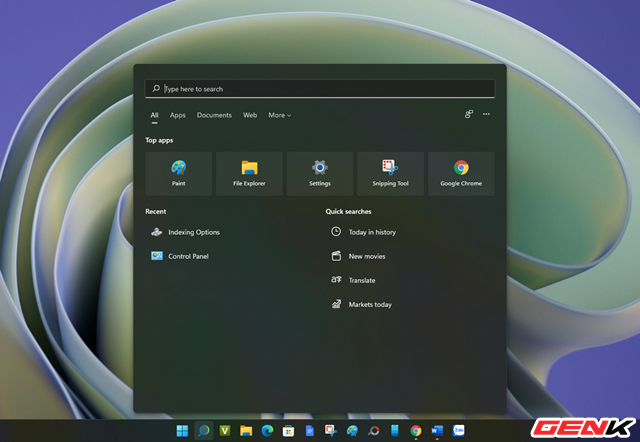Click the Quick searches heading
This screenshot has height=442, width=640.
[x=348, y=211]
